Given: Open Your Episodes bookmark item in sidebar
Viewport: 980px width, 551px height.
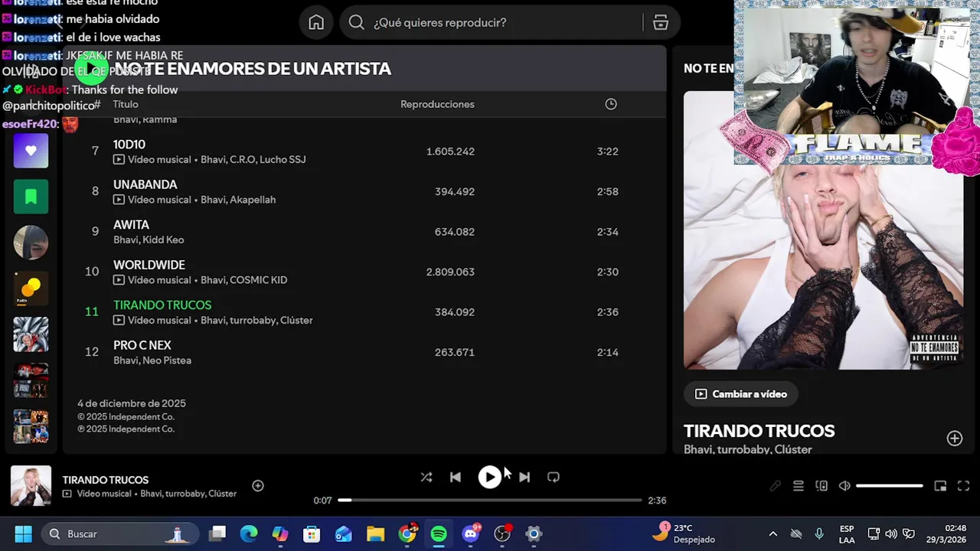Looking at the screenshot, I should pyautogui.click(x=31, y=197).
